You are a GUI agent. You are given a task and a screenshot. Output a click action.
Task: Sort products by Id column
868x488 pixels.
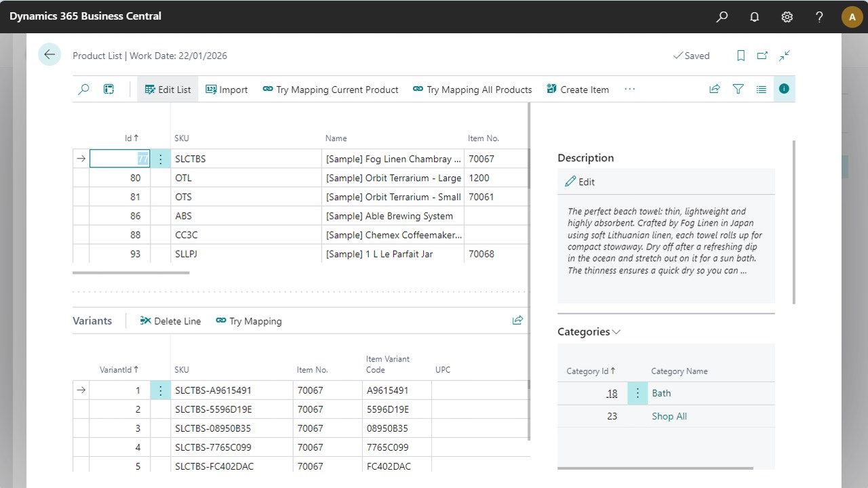132,138
